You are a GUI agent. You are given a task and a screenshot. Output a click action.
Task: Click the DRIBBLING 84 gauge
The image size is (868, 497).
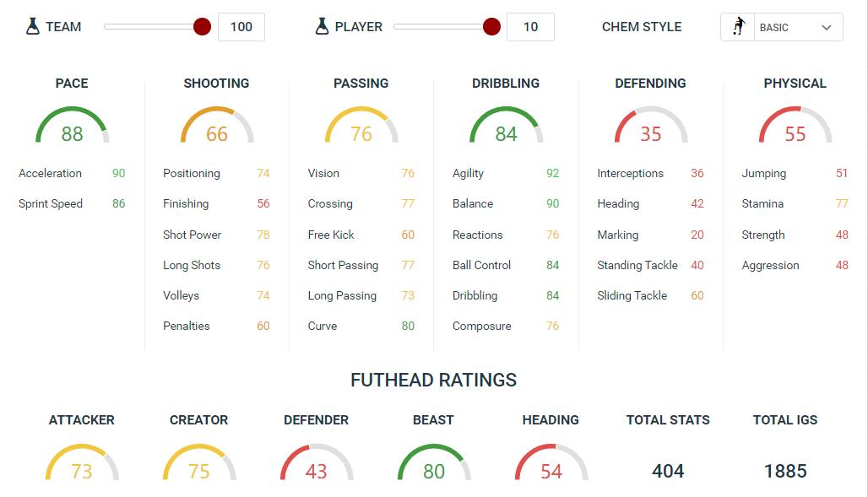click(506, 125)
